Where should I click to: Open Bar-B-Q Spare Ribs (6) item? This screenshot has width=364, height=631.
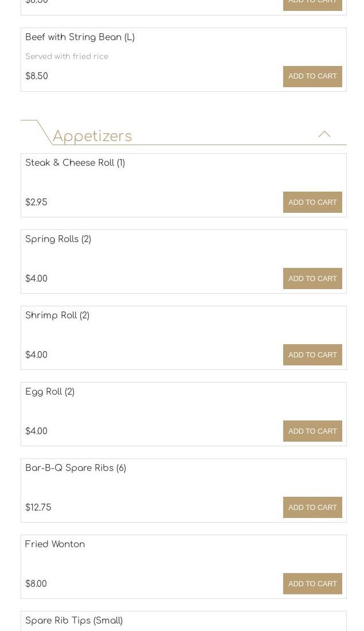pyautogui.click(x=76, y=468)
